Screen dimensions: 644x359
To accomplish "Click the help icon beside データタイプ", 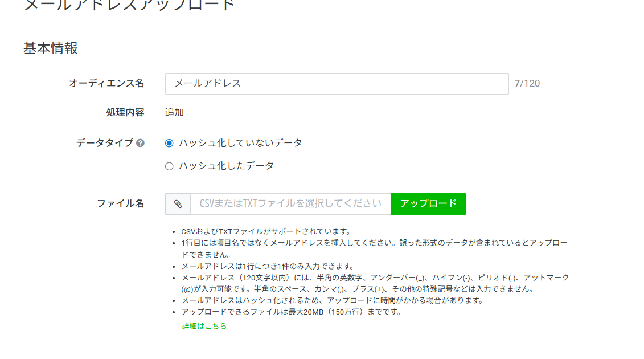I will (x=140, y=143).
